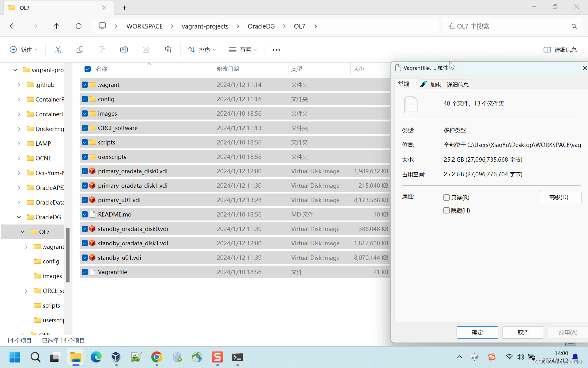The width and height of the screenshot is (588, 368).
Task: Switch to the 详细信息 properties tab
Action: coord(458,85)
